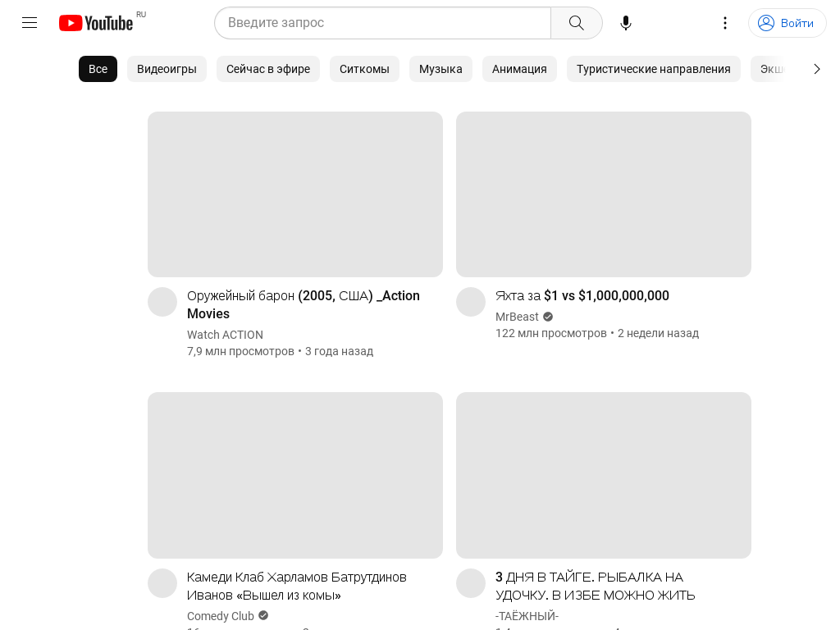Open the Яхта за $1 vs $1,000,000,000 title
Image resolution: width=840 pixels, height=630 pixels.
(x=582, y=295)
